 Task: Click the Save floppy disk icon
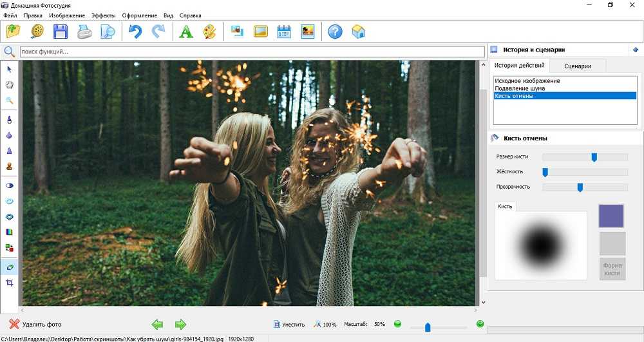coord(61,31)
